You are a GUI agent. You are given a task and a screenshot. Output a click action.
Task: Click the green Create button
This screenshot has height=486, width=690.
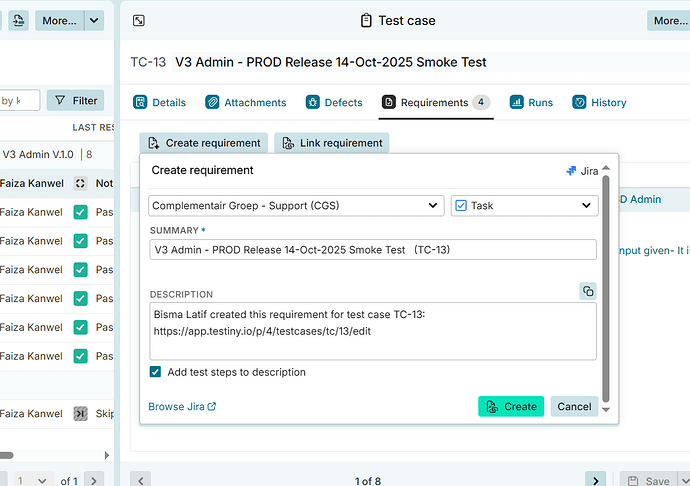[511, 406]
